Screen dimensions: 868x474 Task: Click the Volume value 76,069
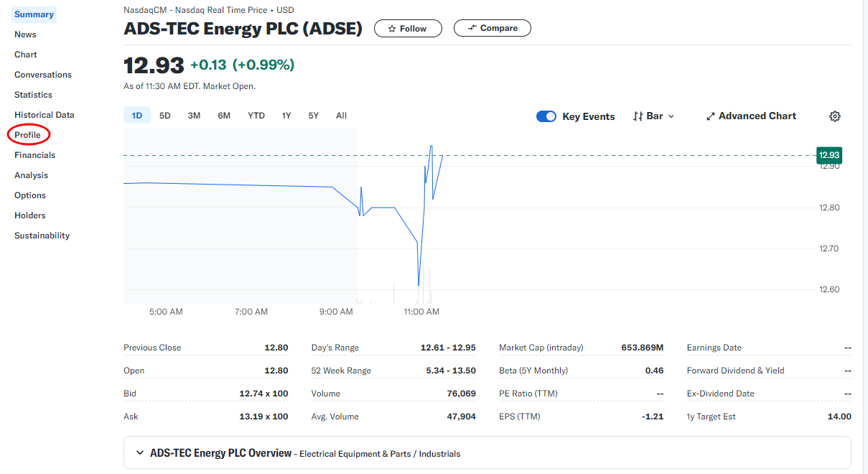pos(461,394)
